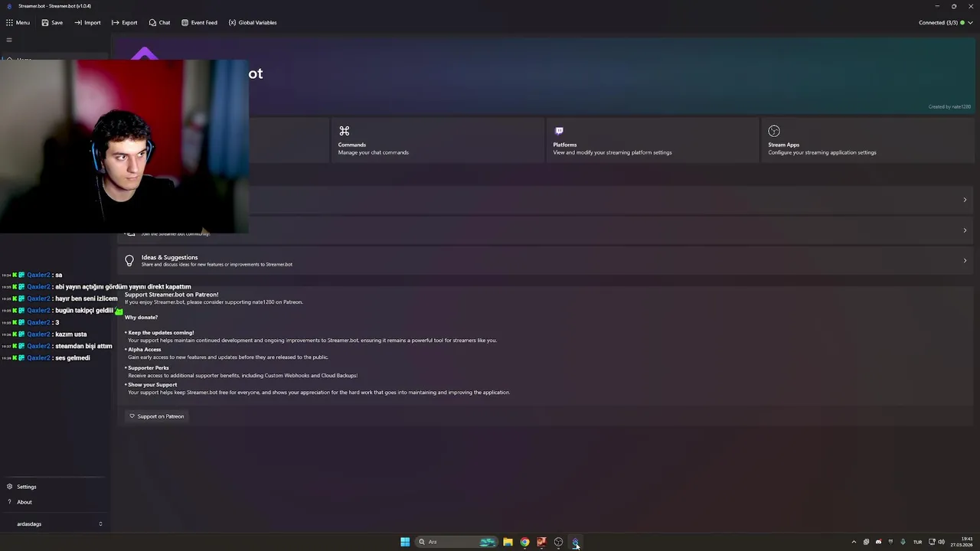Open the Stream Apps card

867,139
